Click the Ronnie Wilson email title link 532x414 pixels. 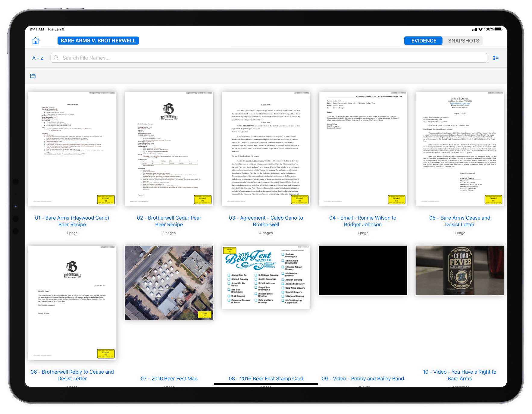pyautogui.click(x=363, y=221)
